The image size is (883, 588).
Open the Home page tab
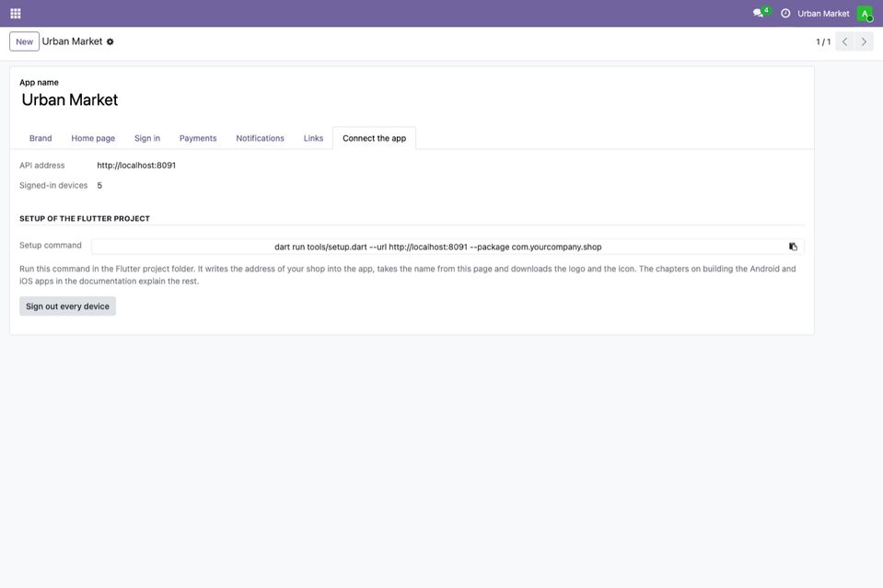click(x=93, y=138)
